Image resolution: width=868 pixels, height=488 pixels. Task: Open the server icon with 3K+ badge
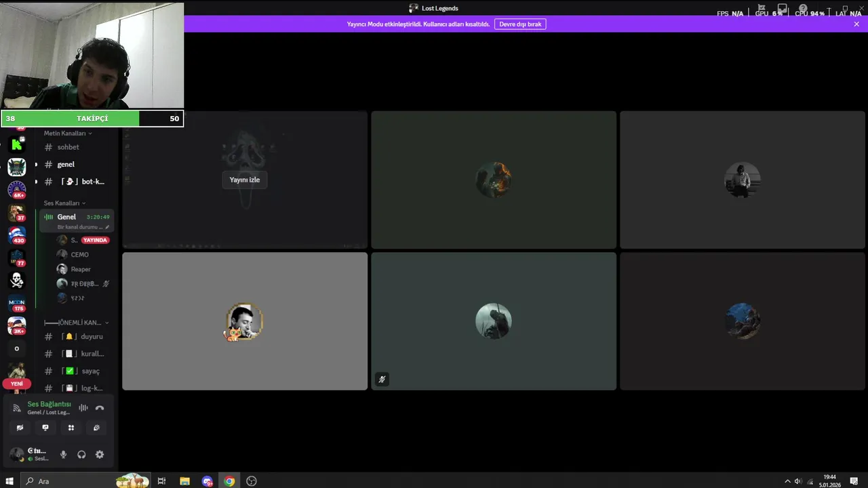[x=17, y=326]
